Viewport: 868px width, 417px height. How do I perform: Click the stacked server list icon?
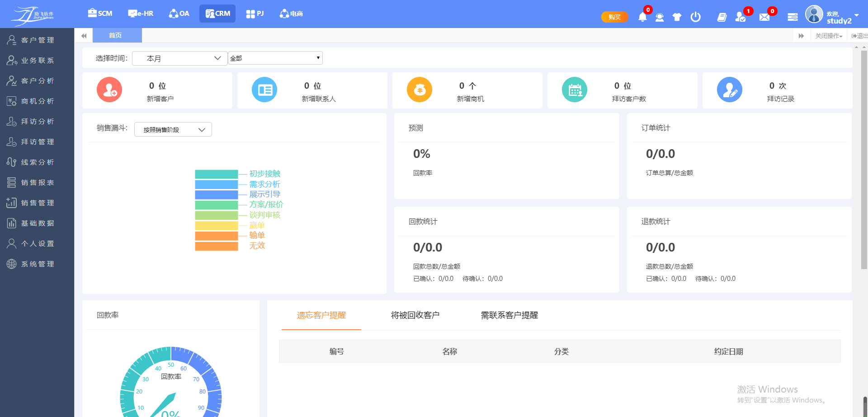tap(793, 17)
